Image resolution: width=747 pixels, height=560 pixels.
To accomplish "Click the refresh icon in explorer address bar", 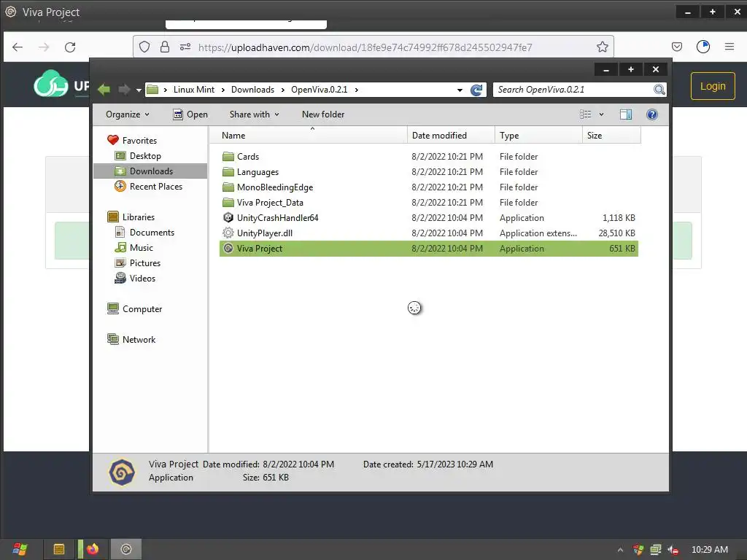I will pyautogui.click(x=476, y=90).
